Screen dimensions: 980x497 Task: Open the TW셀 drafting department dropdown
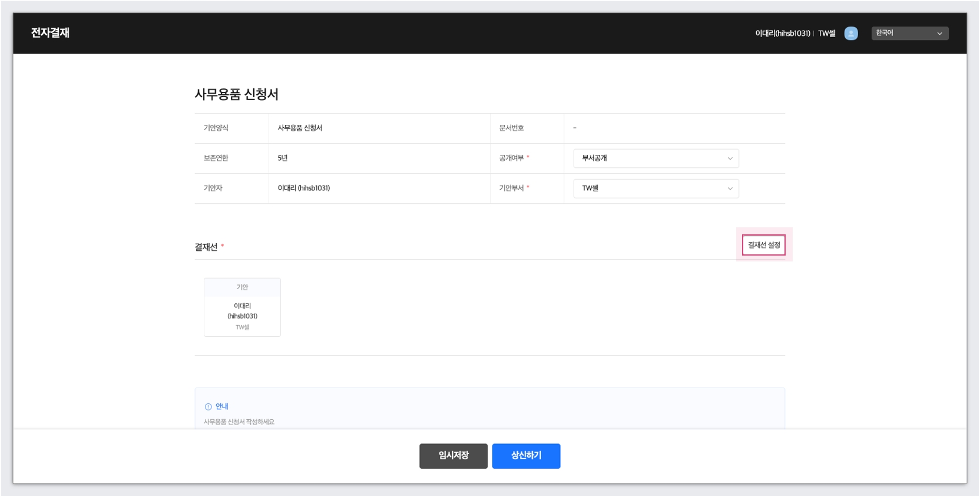(x=655, y=188)
